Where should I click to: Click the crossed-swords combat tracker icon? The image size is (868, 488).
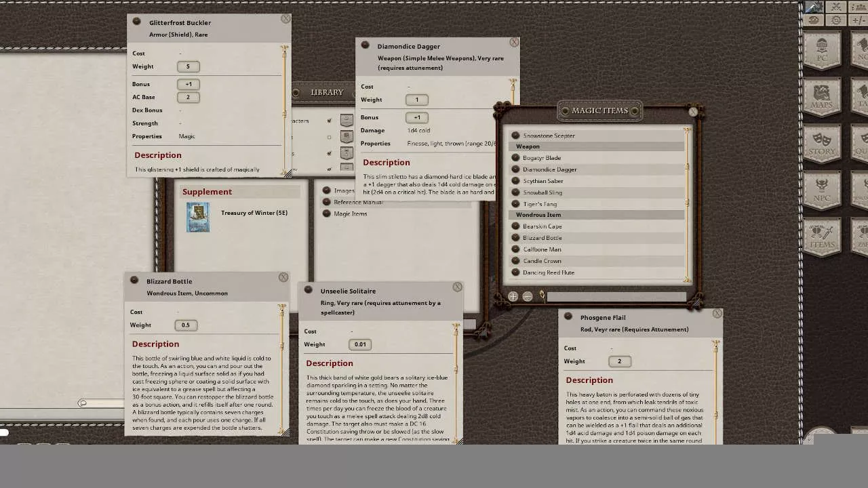(x=836, y=7)
